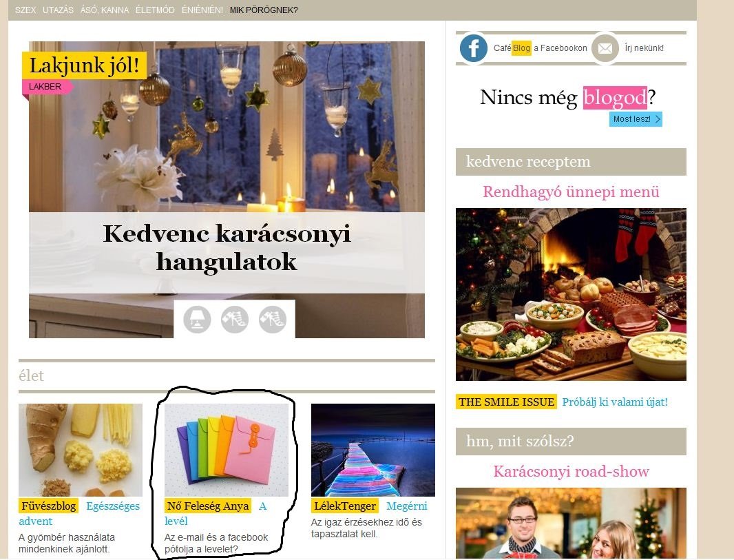Select the last high-heel carousel icon
734x560 pixels.
coord(273,320)
